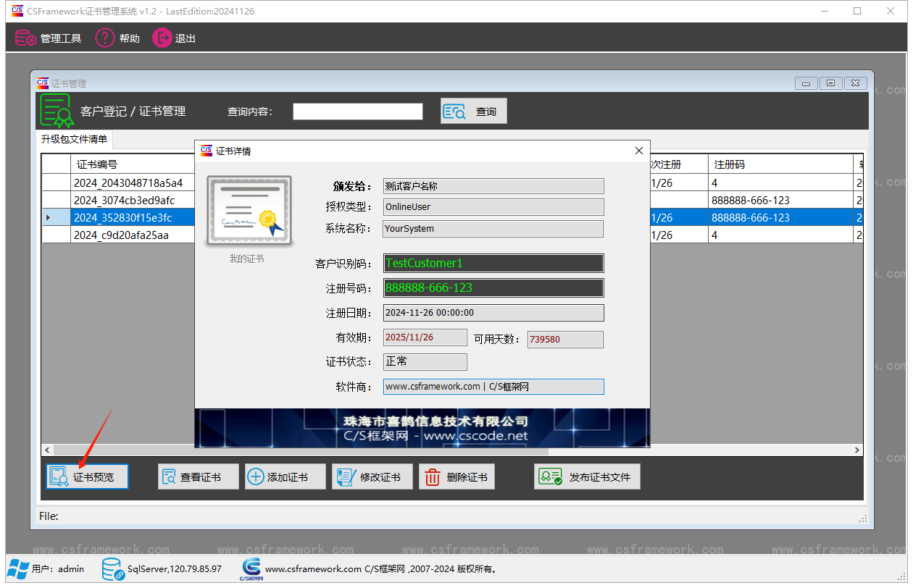Click the 可用天数 field 739580
Screen dimensions: 913x588
[x=565, y=339]
